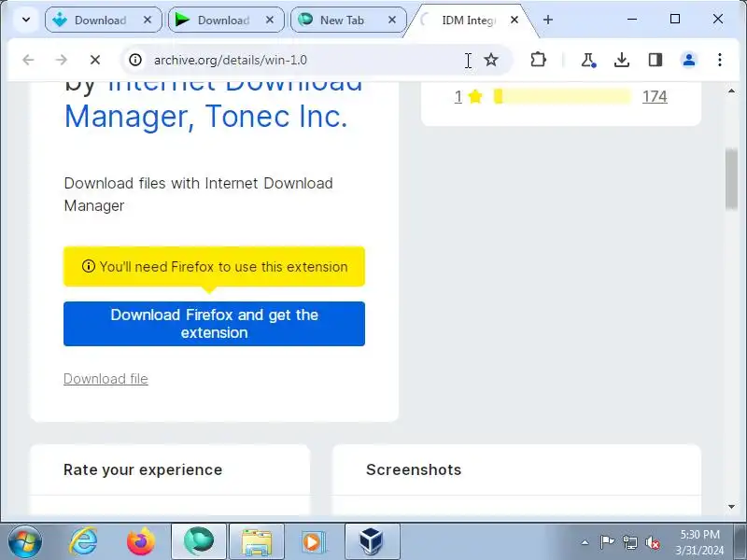Click the muted volume tray icon

[x=653, y=542]
